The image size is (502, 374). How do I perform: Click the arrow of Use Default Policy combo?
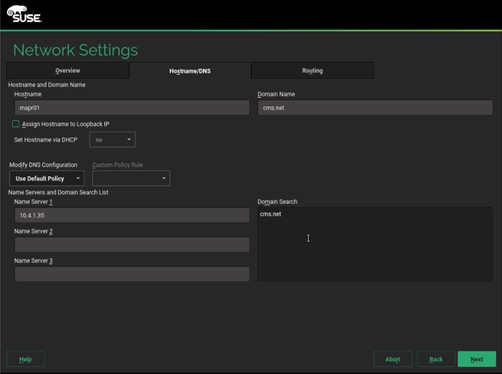click(78, 179)
